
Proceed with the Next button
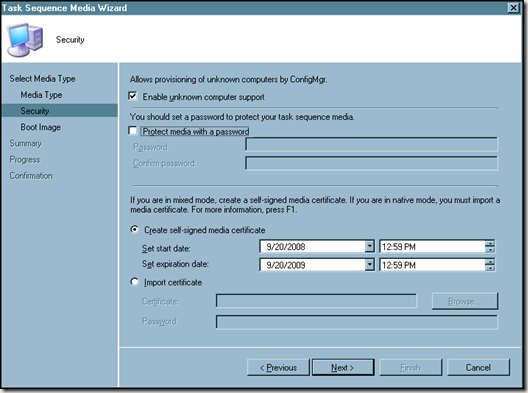click(x=343, y=367)
